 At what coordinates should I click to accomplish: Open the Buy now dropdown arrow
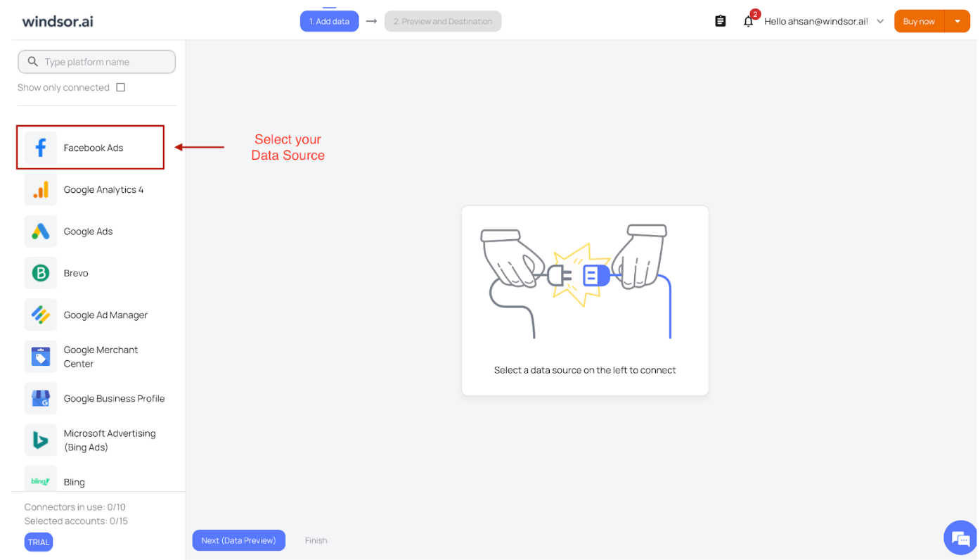click(958, 22)
